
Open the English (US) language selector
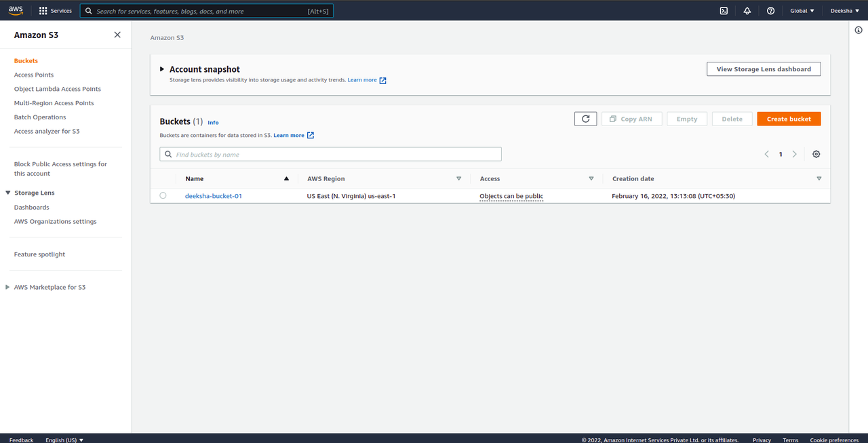click(x=64, y=440)
